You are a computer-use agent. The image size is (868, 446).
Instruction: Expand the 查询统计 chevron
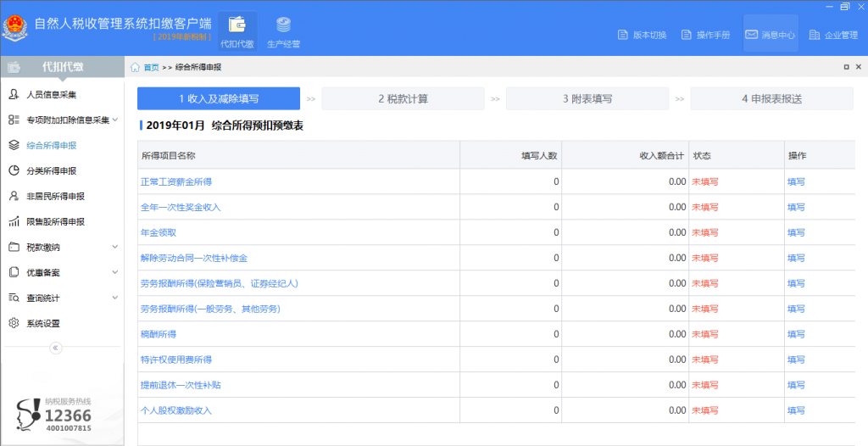click(x=115, y=298)
